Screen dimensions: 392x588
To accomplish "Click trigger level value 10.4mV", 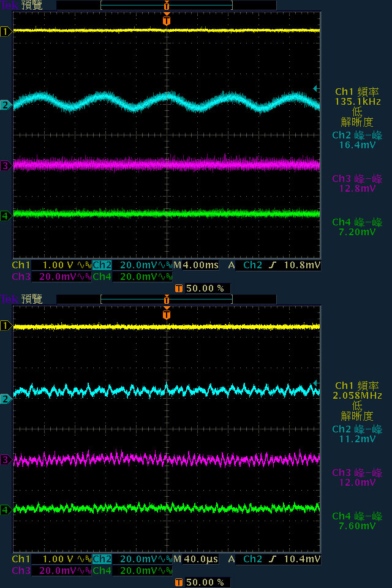I will (x=303, y=559).
